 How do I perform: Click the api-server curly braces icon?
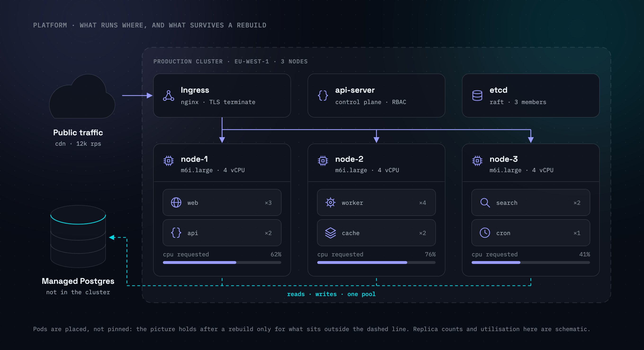323,96
